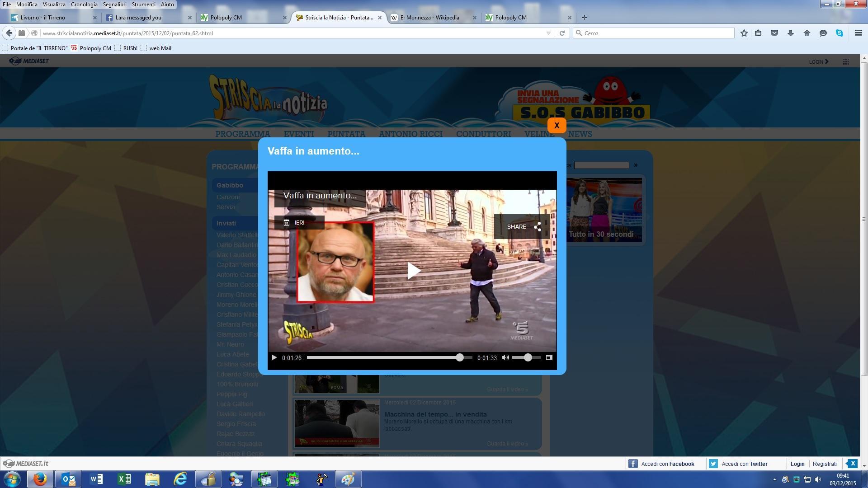Open the Cronologia menu
The height and width of the screenshot is (488, 868).
tap(84, 4)
